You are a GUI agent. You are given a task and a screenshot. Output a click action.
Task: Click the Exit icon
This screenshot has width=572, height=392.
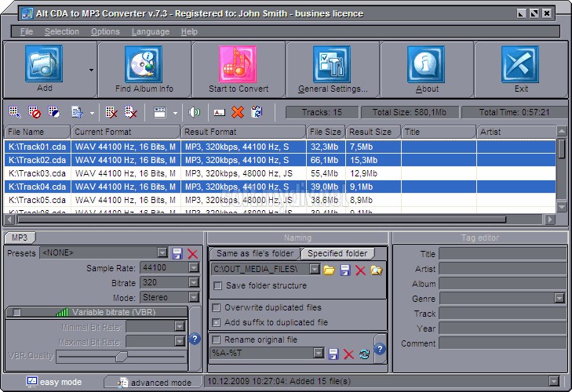pyautogui.click(x=520, y=64)
